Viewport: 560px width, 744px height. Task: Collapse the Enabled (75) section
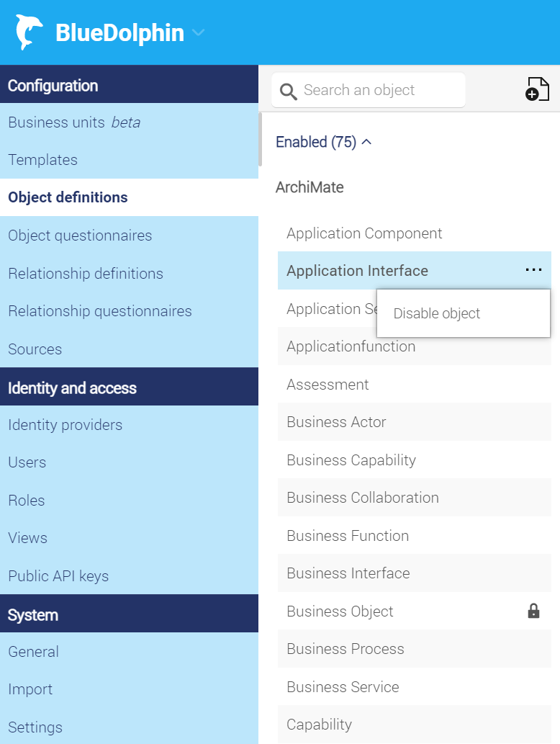tap(324, 142)
